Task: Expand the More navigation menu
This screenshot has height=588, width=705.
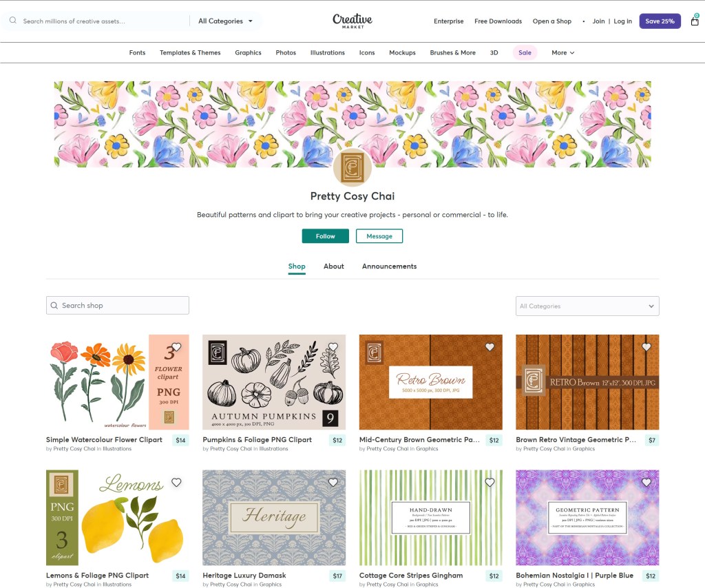Action: 562,52
